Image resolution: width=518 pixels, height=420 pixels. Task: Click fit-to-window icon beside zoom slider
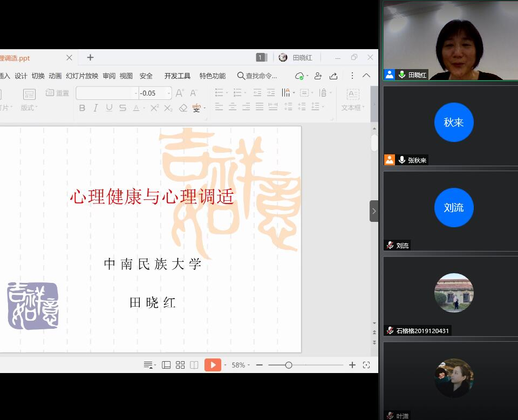(366, 365)
